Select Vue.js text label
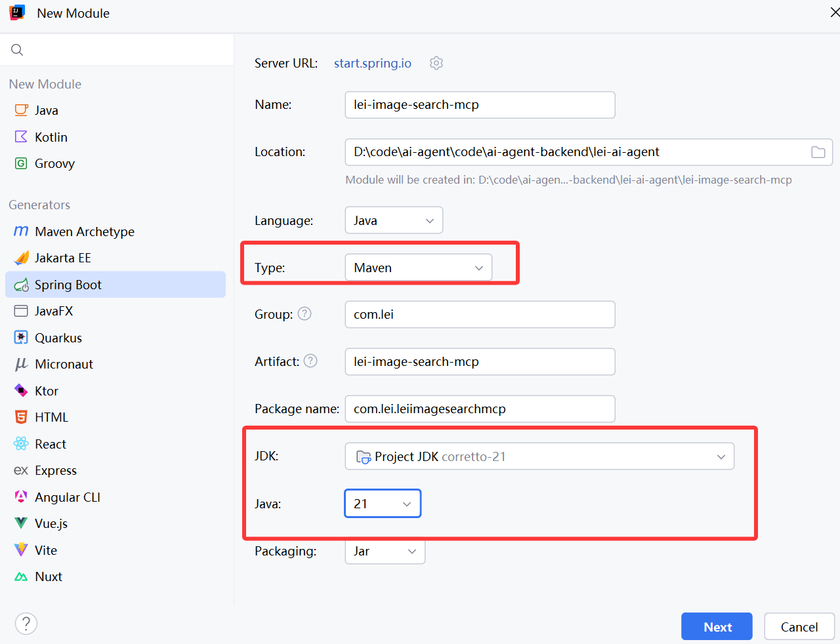This screenshot has height=644, width=840. click(x=51, y=523)
